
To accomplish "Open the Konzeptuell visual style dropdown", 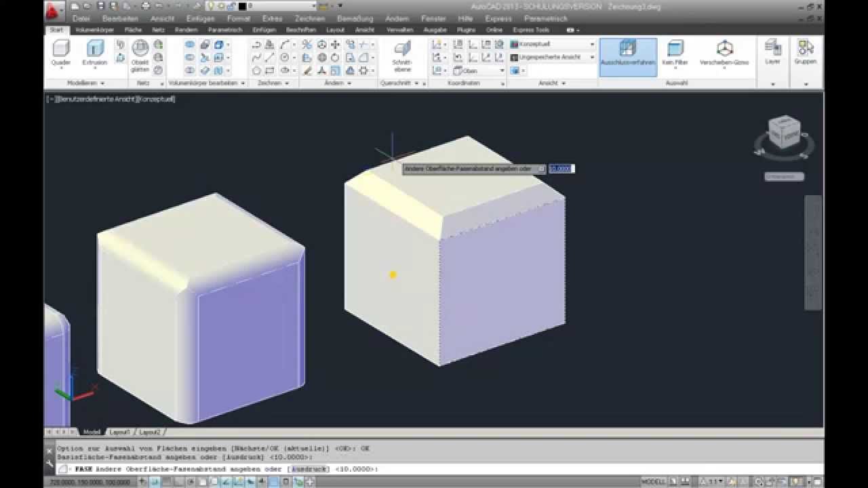I will [591, 44].
